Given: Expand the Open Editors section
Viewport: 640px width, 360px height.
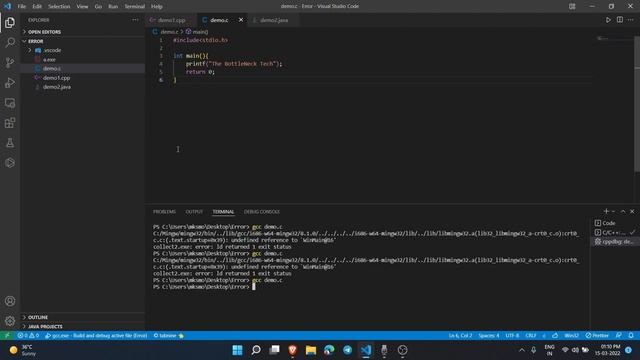Looking at the screenshot, I should click(x=83, y=32).
